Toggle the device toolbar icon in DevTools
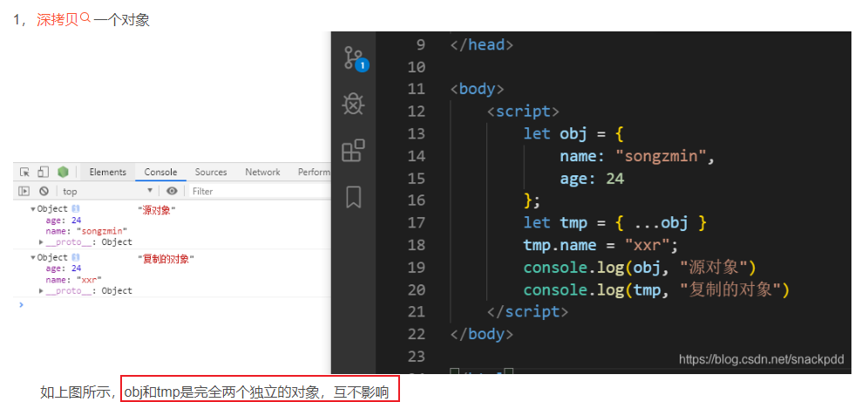868x402 pixels. 44,172
